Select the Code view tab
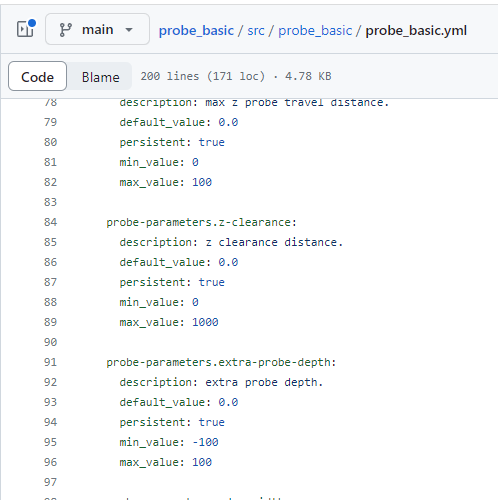 [x=37, y=77]
